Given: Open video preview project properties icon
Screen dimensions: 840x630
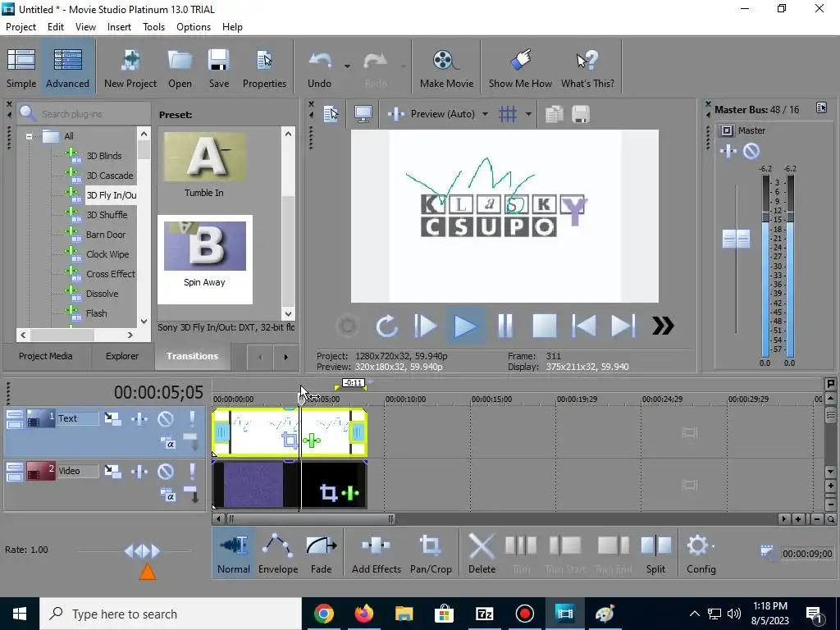Looking at the screenshot, I should pos(331,113).
